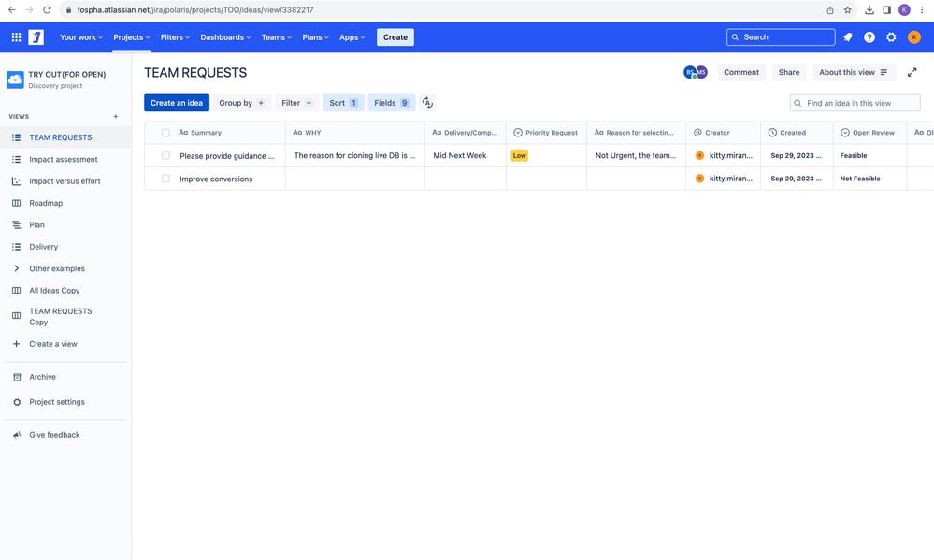Select the header checkbox to pick all ideas

165,132
